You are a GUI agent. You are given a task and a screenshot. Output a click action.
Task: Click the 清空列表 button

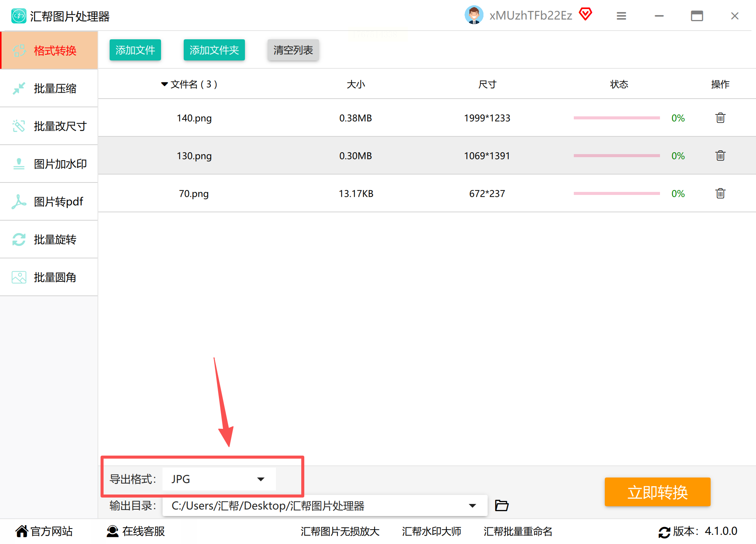(x=293, y=50)
